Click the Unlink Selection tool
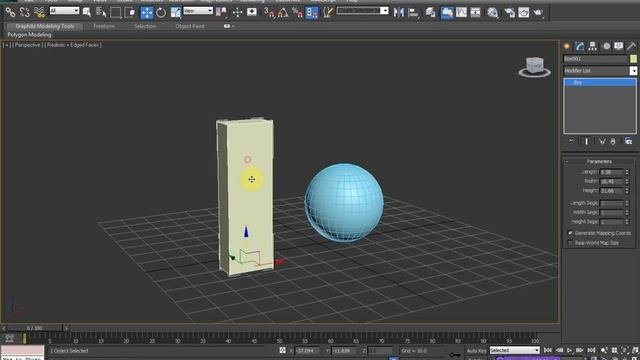This screenshot has height=360, width=640. point(25,13)
